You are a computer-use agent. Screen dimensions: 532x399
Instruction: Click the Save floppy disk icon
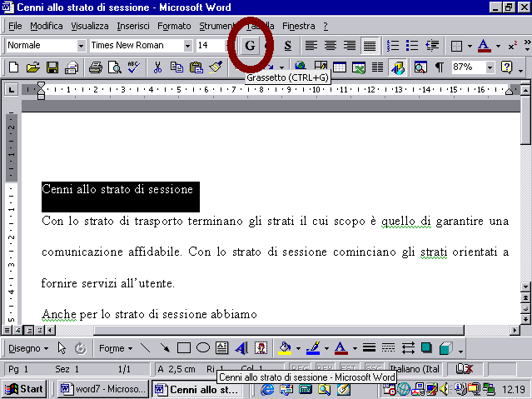pyautogui.click(x=52, y=67)
